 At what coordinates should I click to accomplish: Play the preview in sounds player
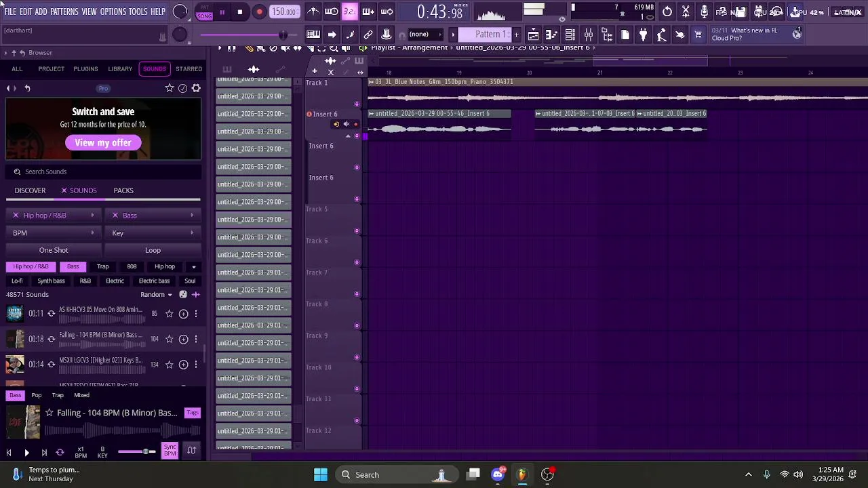[26, 453]
